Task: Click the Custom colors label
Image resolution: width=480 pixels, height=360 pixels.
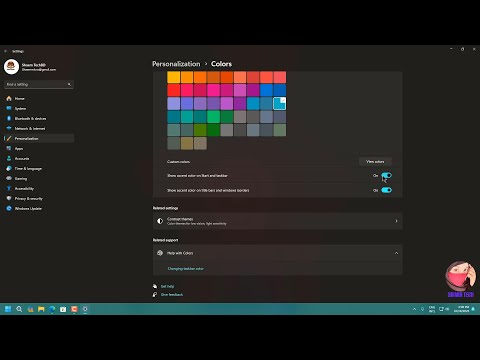Action: tap(178, 162)
